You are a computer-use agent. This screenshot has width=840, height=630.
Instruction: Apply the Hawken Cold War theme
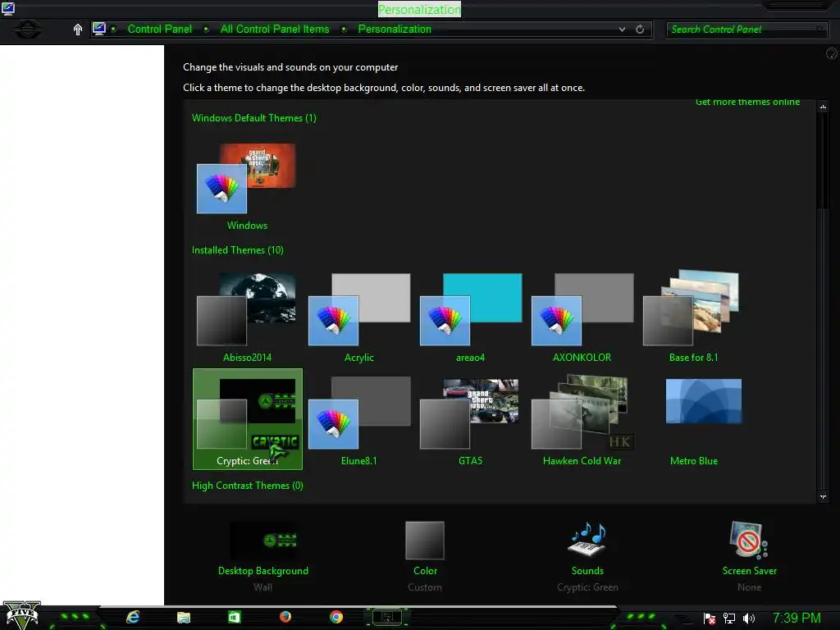click(x=582, y=420)
